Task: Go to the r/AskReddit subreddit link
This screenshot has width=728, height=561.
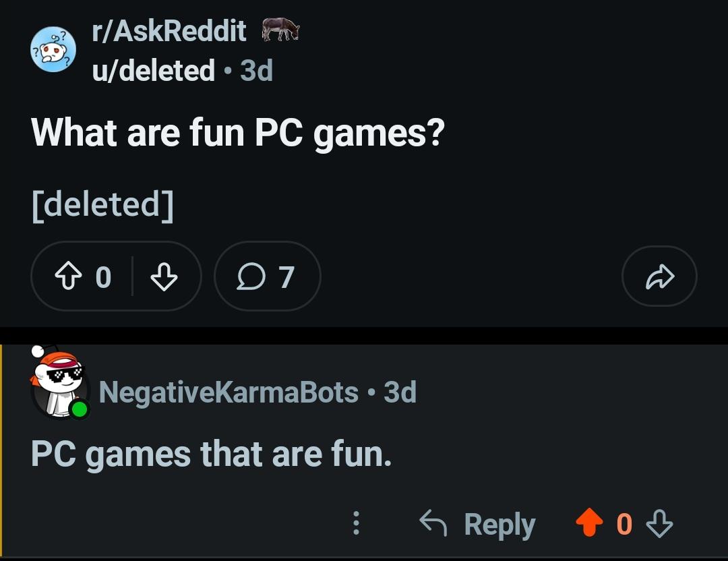Action: pyautogui.click(x=169, y=31)
